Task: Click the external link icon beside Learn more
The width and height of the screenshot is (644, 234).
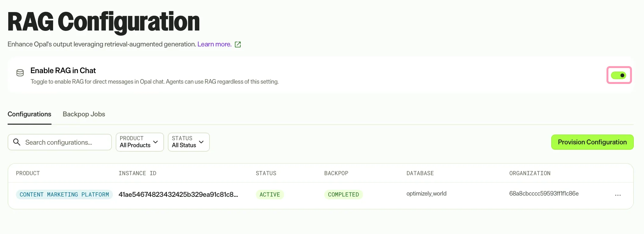Action: click(x=238, y=45)
